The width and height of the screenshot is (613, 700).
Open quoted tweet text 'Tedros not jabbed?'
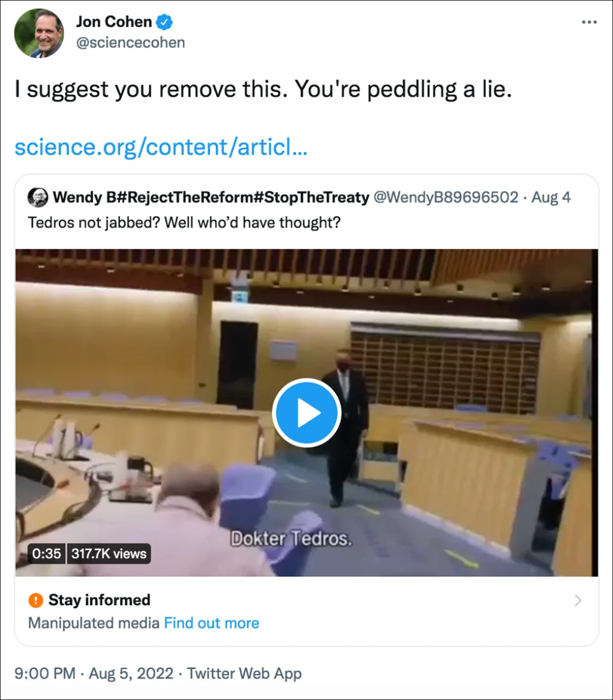[184, 222]
